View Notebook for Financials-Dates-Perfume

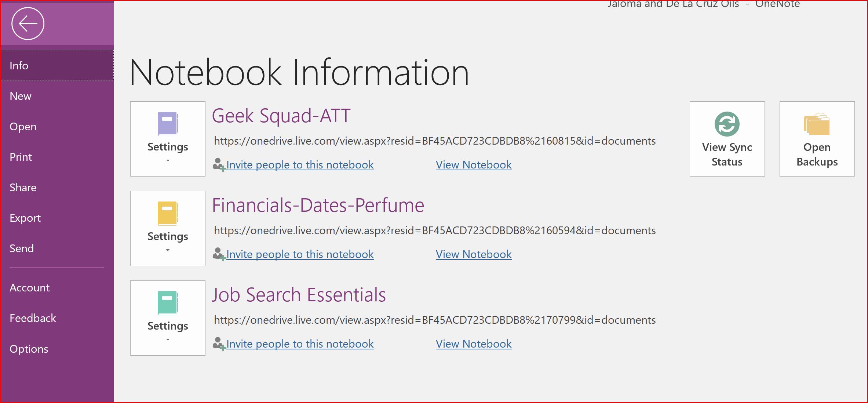(473, 254)
